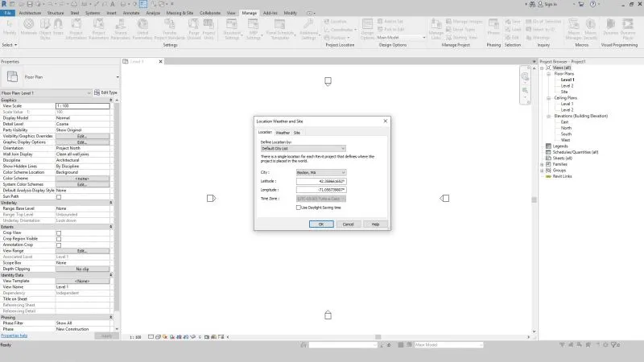Open Project Units
Viewport: 644px width, 362px height.
(208, 29)
